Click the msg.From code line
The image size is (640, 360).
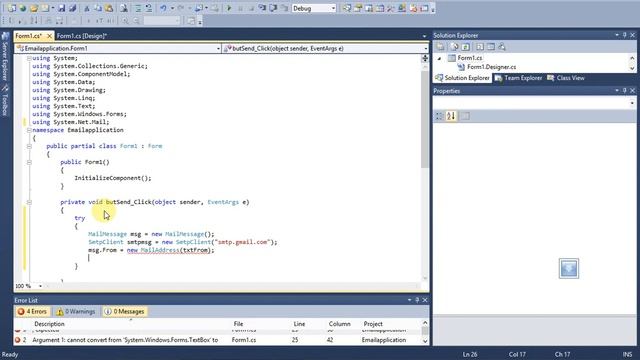click(151, 250)
